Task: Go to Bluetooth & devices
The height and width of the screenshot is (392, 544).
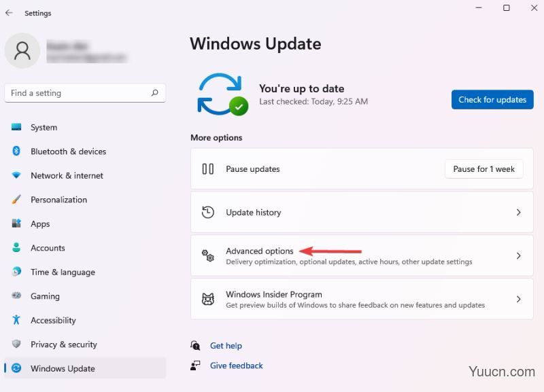Action: click(x=85, y=151)
